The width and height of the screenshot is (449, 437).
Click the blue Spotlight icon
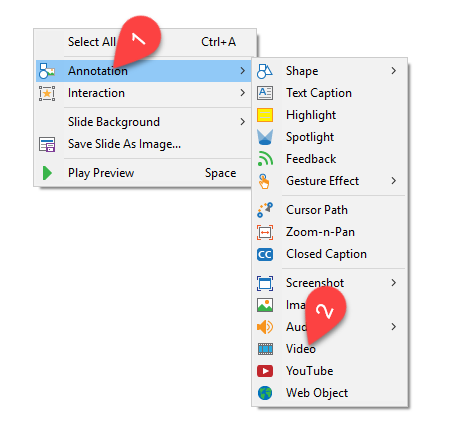click(x=265, y=137)
